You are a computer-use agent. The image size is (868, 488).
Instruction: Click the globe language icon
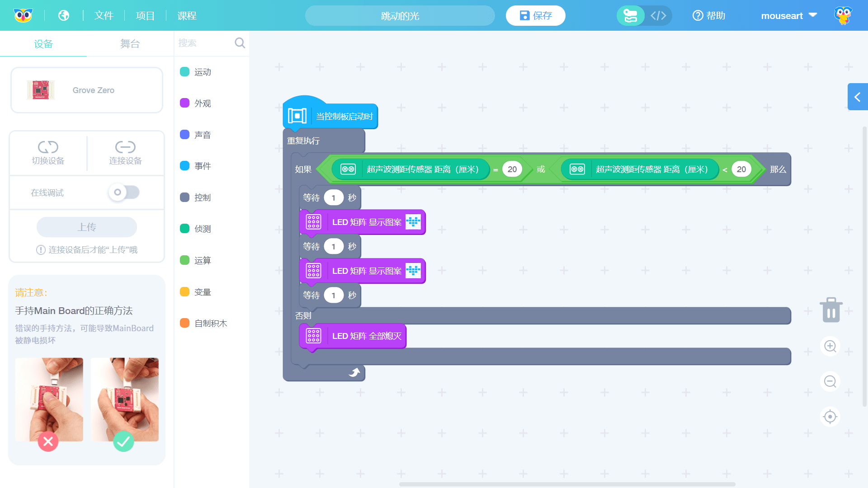(64, 15)
